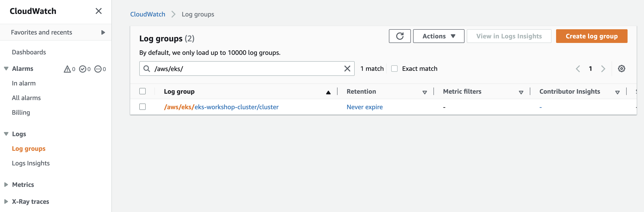This screenshot has width=644, height=212.
Task: Sort Log group column ascending
Action: click(x=328, y=92)
